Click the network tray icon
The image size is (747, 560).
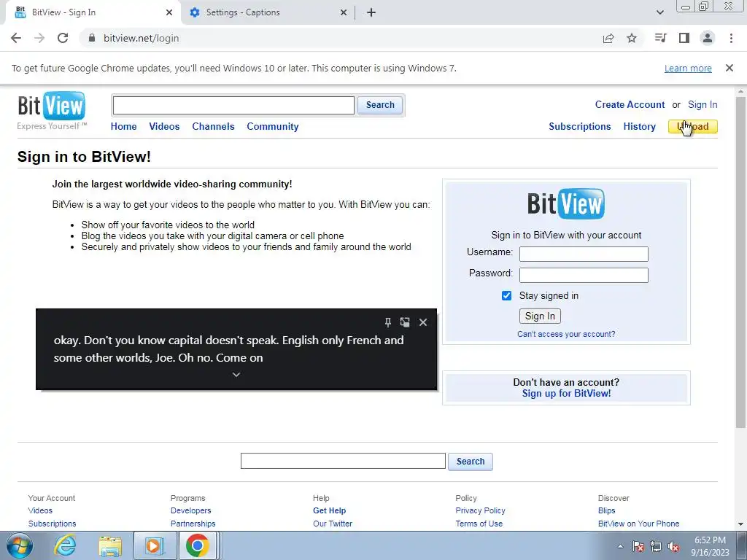coord(656,547)
